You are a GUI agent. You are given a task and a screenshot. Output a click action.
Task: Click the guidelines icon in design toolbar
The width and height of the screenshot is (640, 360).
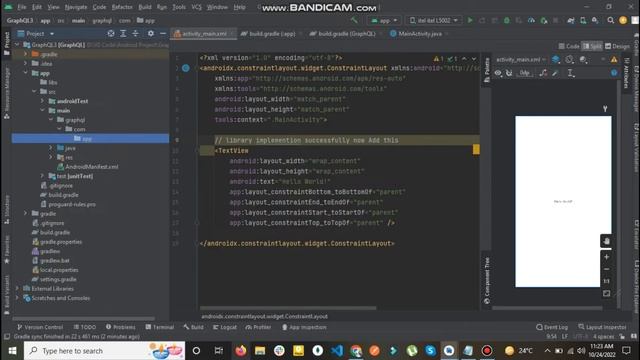(x=571, y=73)
